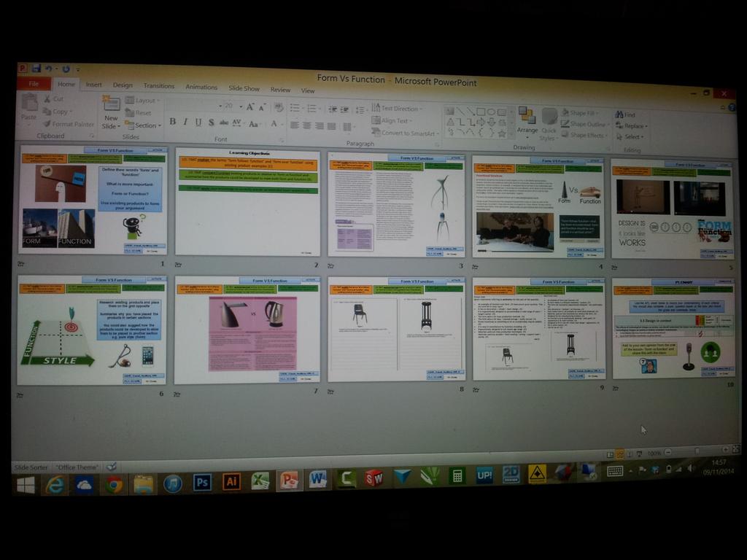Screen dimensions: 747x560
Task: Increase font size with the large A
Action: point(250,107)
